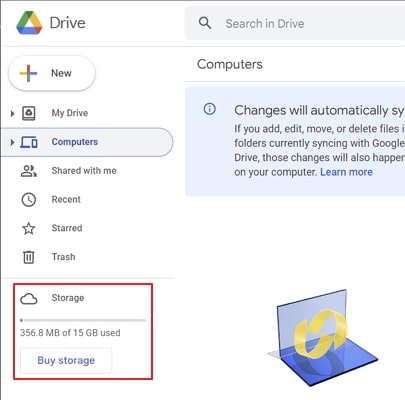This screenshot has height=400, width=405.
Task: Click the sync illustration image
Action: pyautogui.click(x=322, y=337)
